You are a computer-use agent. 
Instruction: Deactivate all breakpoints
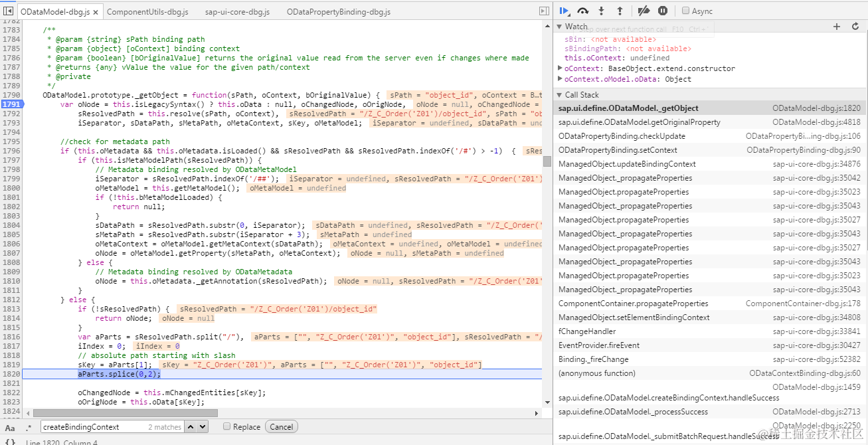[643, 11]
